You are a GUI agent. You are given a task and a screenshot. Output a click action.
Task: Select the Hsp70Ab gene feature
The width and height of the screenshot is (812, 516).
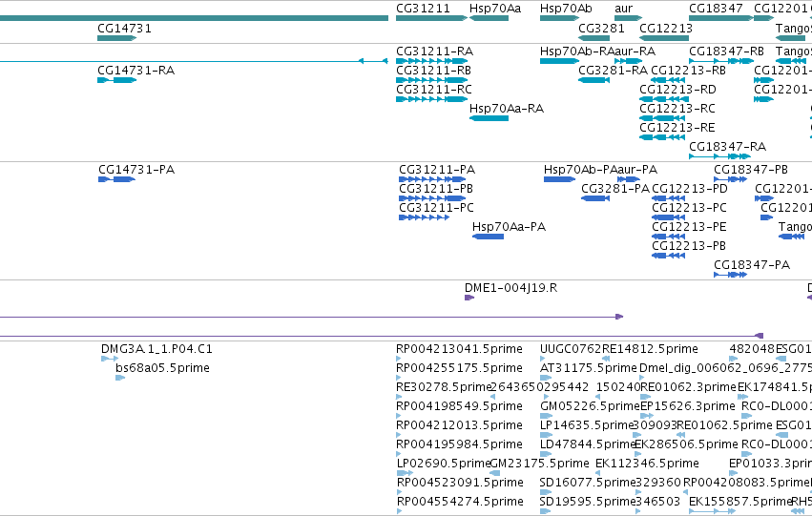pos(559,18)
